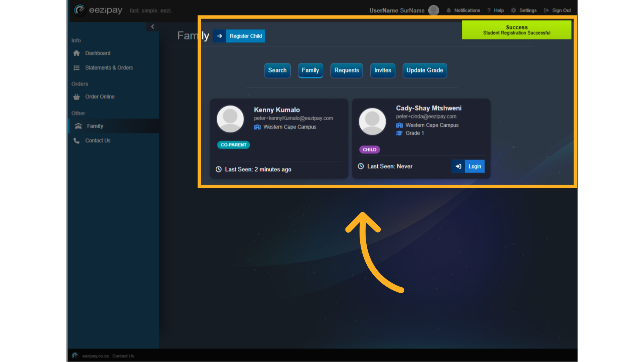The height and width of the screenshot is (362, 644).
Task: Click Western Cape Campus on Kenny's card
Action: [x=290, y=127]
